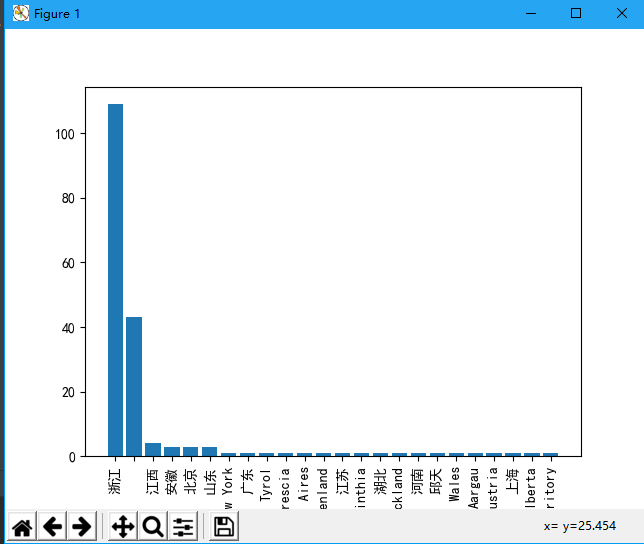Save the figure with the disk icon
Image resolution: width=644 pixels, height=544 pixels.
(224, 526)
